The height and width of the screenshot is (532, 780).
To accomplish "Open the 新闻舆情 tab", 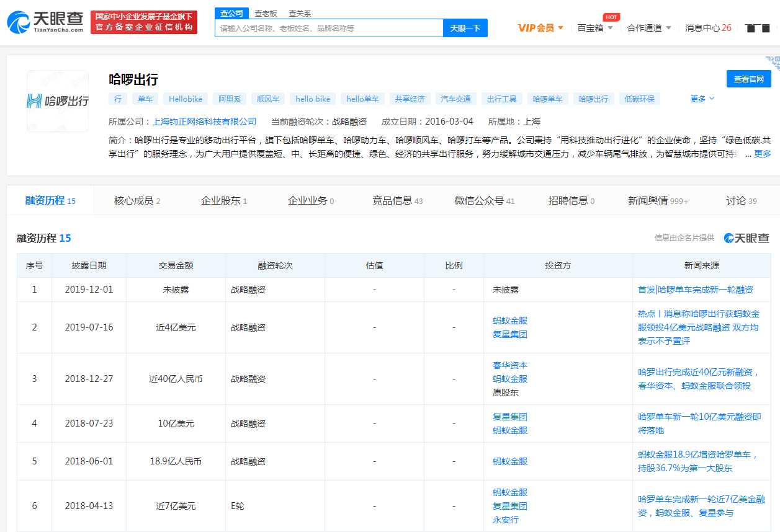I will pyautogui.click(x=658, y=201).
